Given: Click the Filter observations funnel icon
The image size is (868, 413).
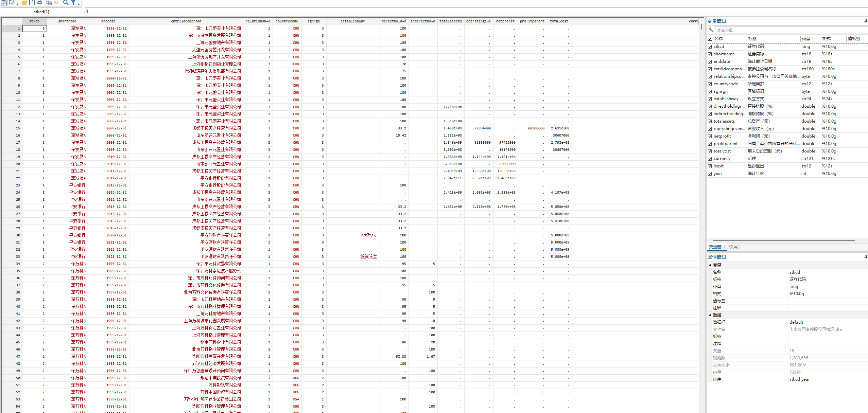Looking at the screenshot, I should coord(73,3).
